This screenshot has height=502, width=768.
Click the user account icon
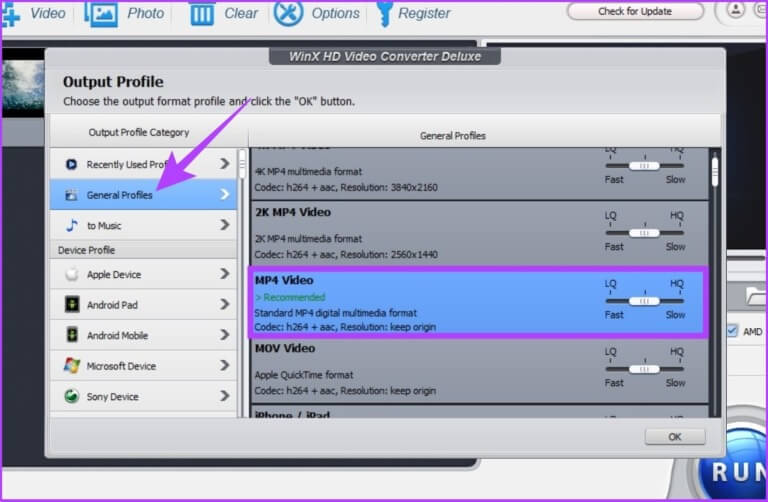(735, 10)
